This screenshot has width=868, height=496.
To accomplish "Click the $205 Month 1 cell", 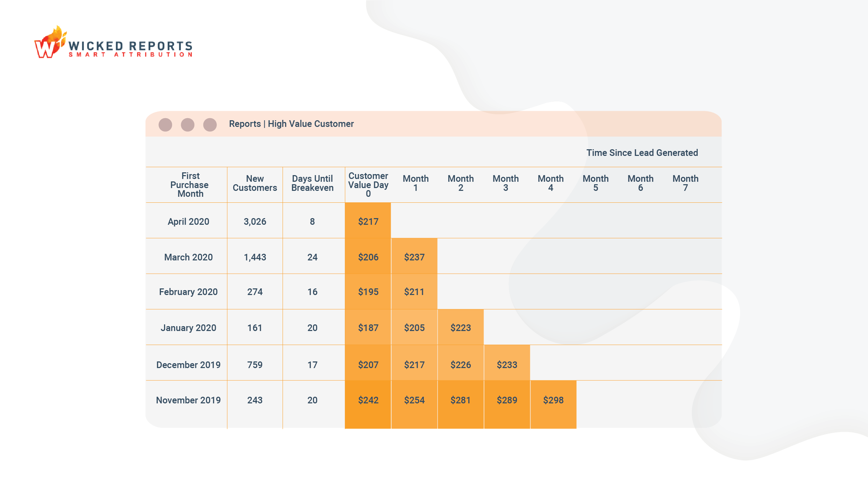I will 414,327.
